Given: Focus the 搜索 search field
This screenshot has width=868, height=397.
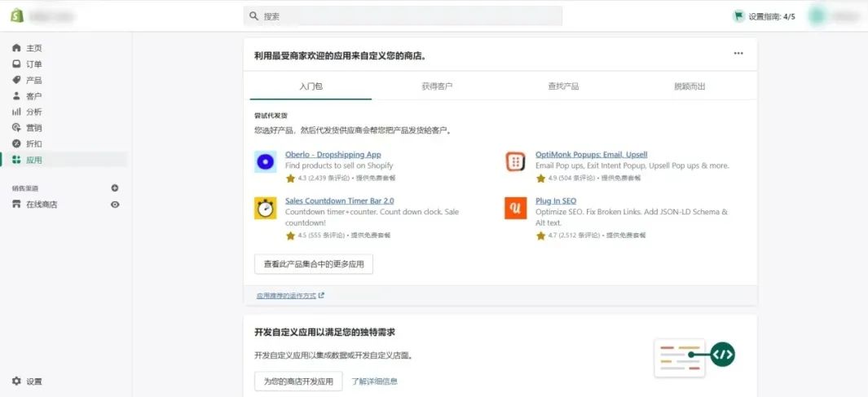Looking at the screenshot, I should (403, 15).
